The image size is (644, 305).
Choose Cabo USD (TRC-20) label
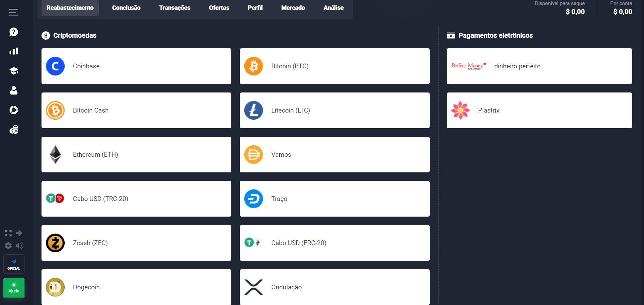point(101,199)
